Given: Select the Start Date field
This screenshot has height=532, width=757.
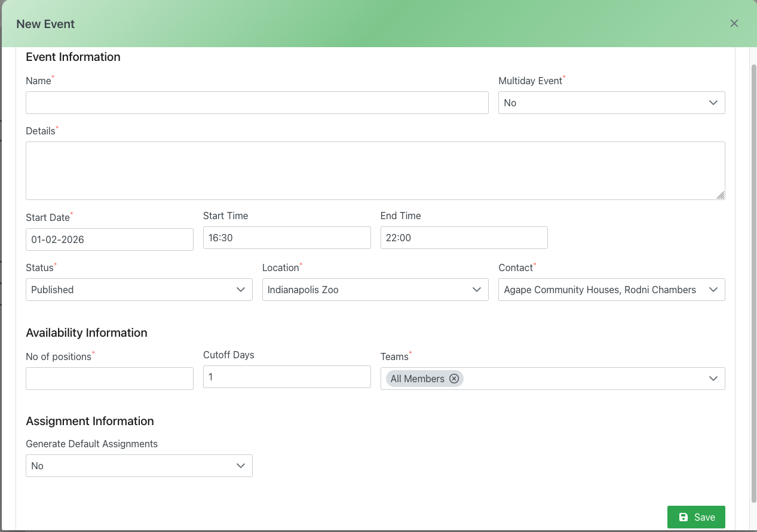Looking at the screenshot, I should click(x=109, y=239).
